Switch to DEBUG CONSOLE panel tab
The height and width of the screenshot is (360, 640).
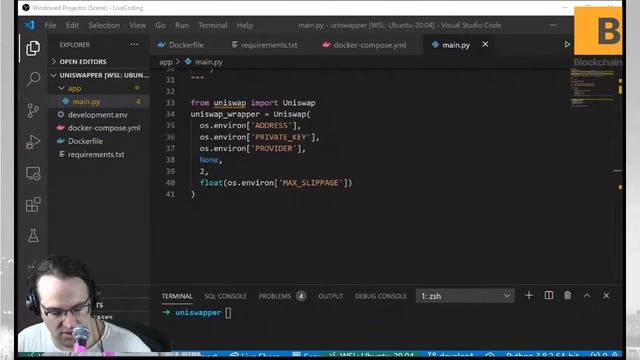381,296
